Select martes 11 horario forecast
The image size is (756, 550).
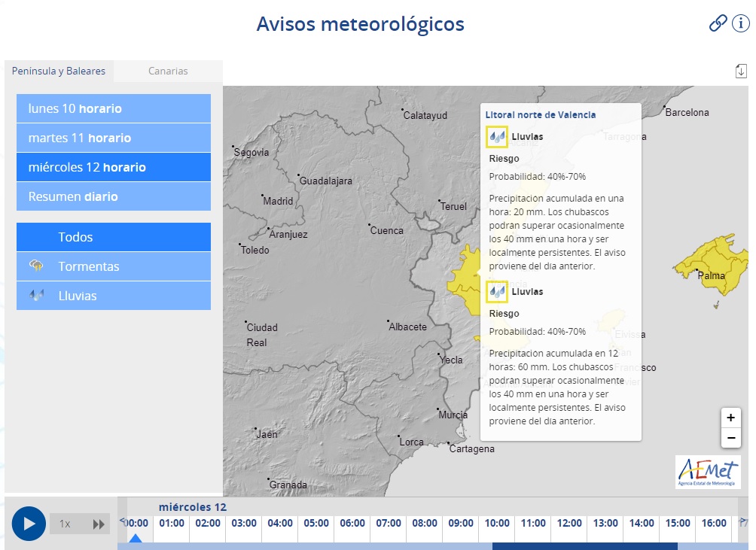[114, 138]
